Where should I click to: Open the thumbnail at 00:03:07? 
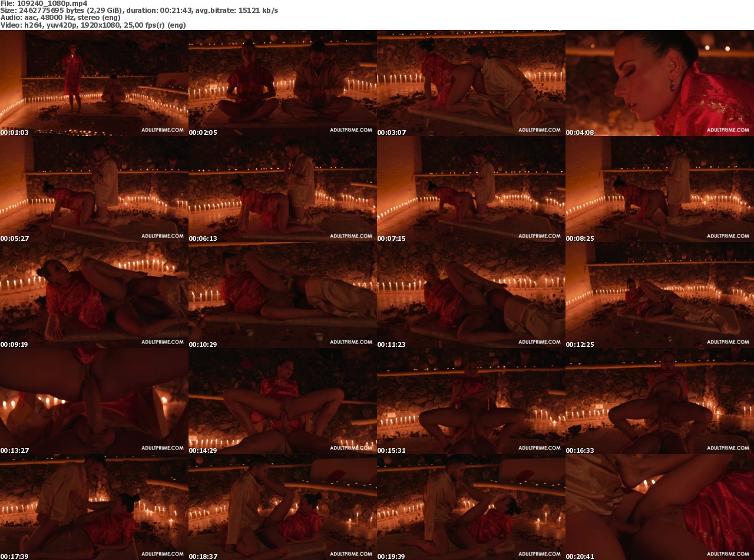click(x=471, y=82)
